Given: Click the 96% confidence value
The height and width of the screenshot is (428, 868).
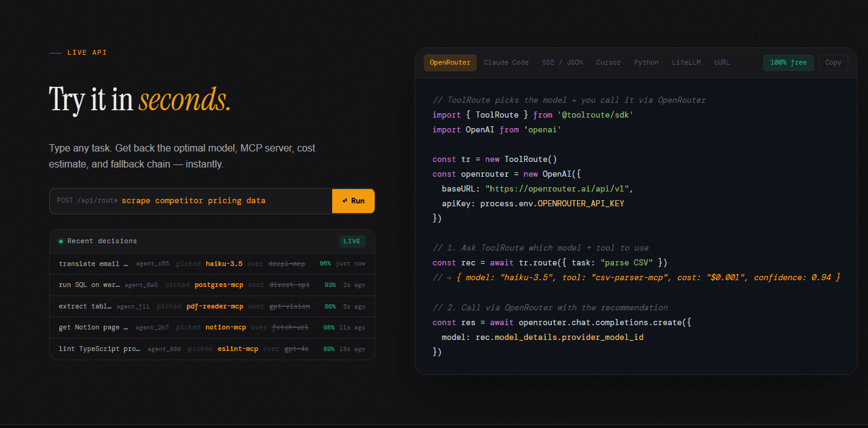Looking at the screenshot, I should pyautogui.click(x=325, y=264).
